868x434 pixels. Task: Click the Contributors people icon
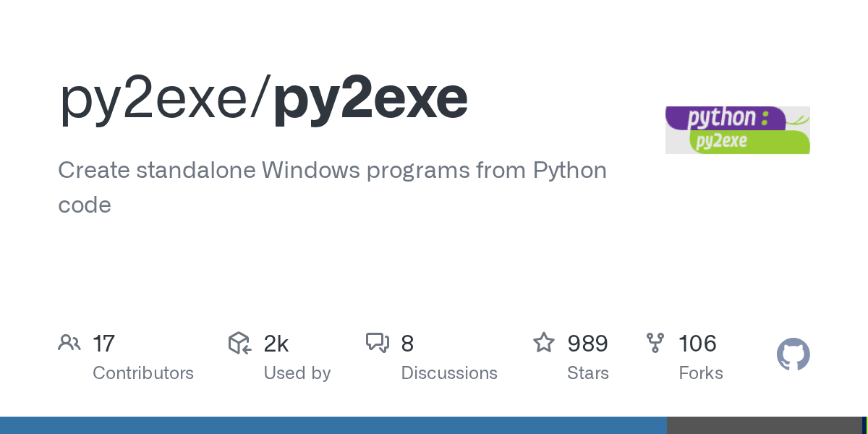pos(69,343)
